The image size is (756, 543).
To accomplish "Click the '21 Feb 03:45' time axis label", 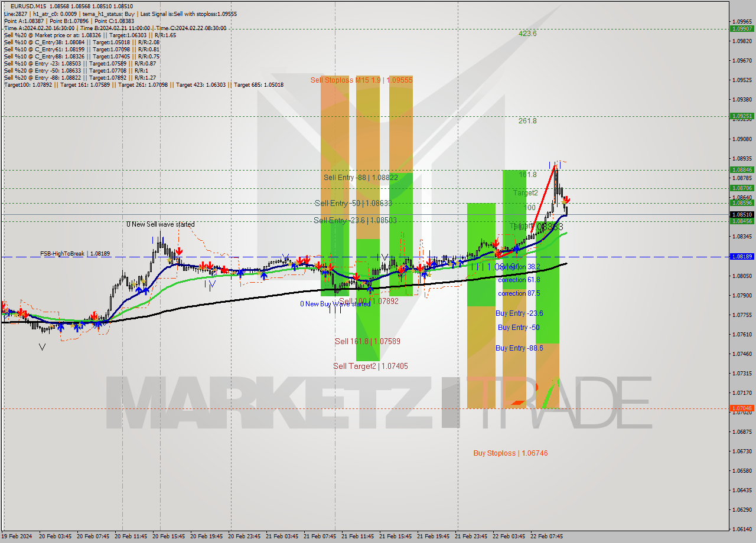I will click(x=282, y=537).
